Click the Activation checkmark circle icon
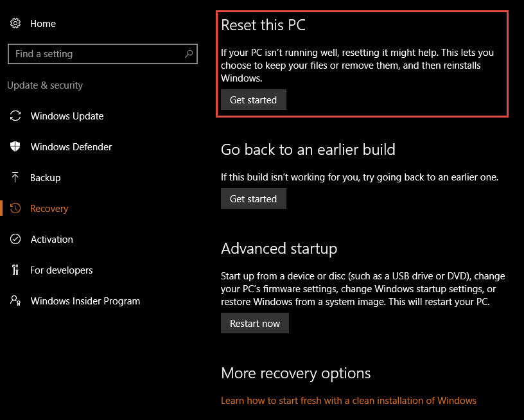The width and height of the screenshot is (524, 420). tap(15, 239)
